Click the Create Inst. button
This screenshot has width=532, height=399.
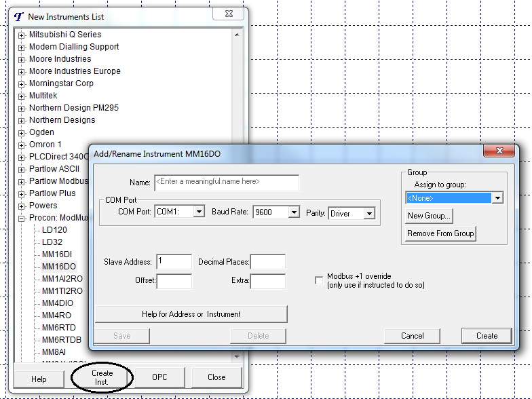click(x=101, y=377)
